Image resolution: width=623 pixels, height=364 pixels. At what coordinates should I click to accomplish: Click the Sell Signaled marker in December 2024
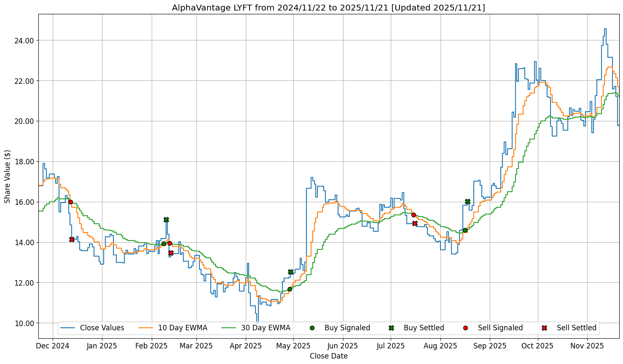70,202
